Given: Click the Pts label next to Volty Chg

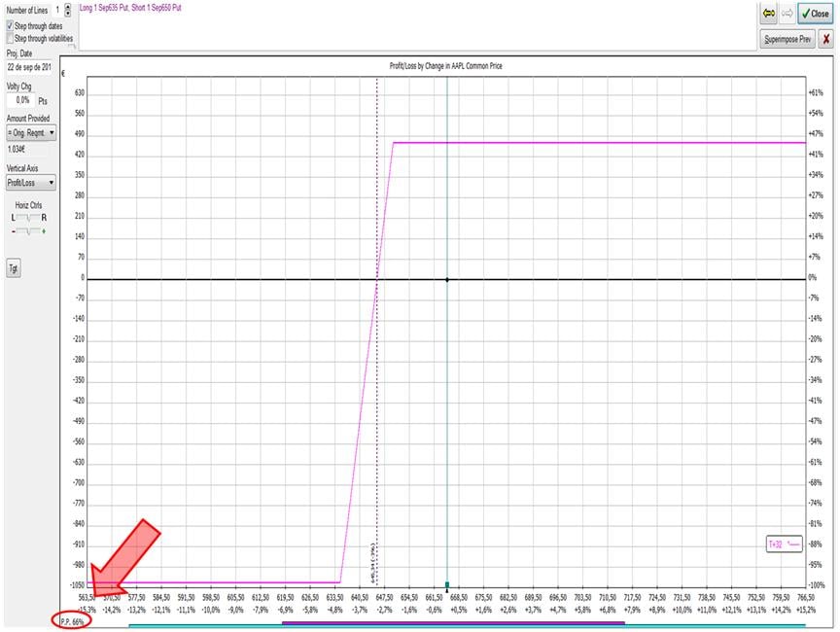Looking at the screenshot, I should click(43, 101).
